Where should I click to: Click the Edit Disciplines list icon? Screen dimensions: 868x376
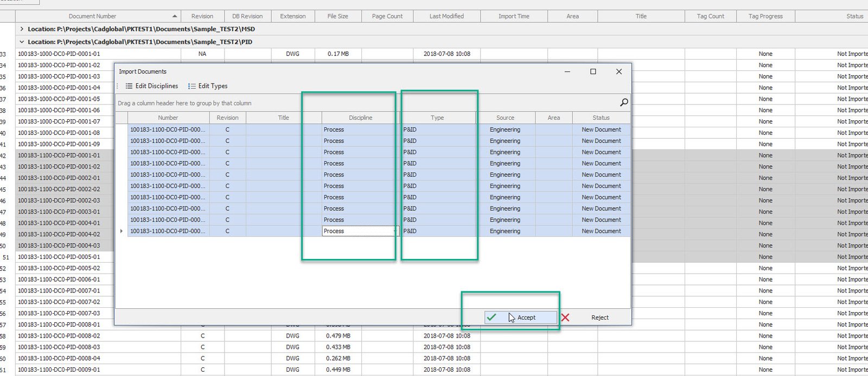[129, 86]
